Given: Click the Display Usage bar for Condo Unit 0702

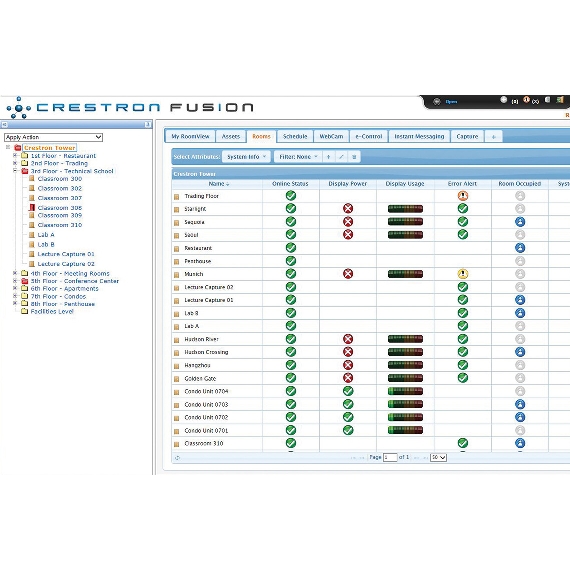Looking at the screenshot, I should pyautogui.click(x=405, y=417).
